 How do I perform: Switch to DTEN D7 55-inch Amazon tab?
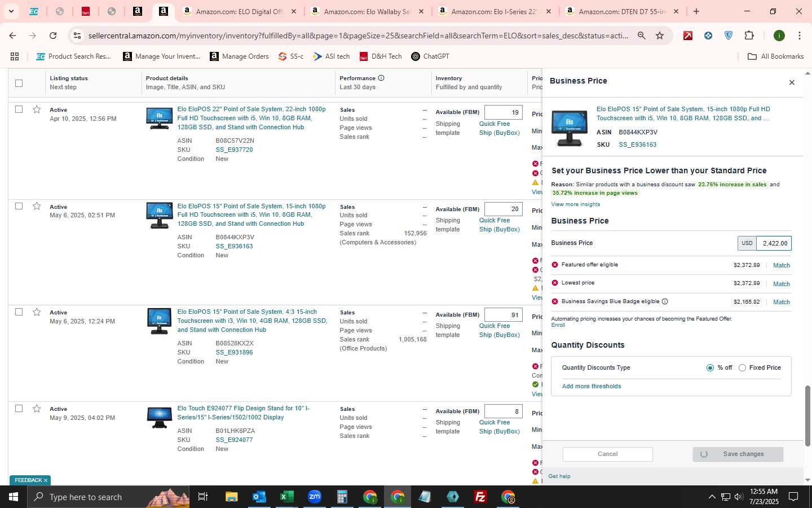tap(621, 11)
